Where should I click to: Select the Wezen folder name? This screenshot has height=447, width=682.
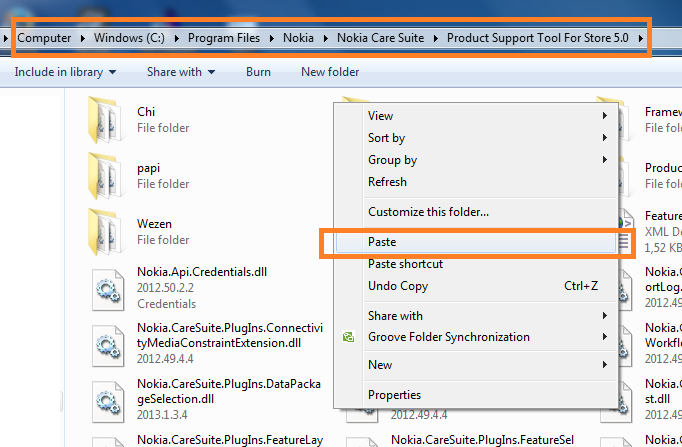point(154,224)
